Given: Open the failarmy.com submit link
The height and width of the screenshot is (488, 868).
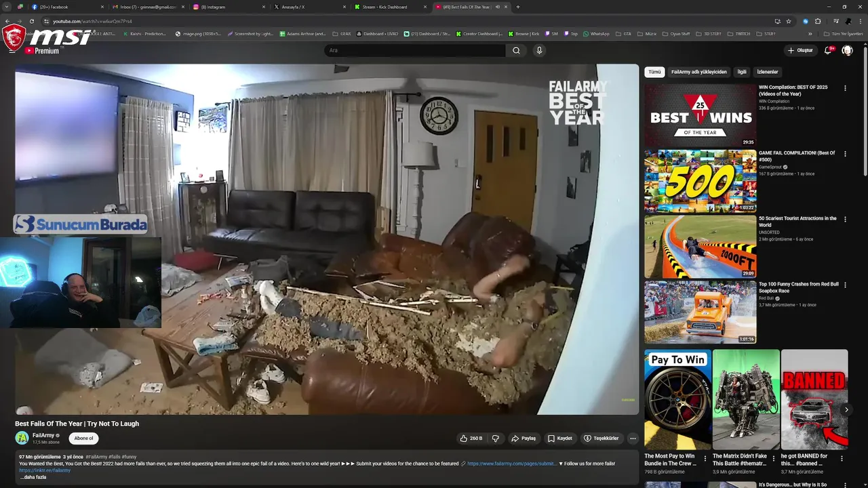Looking at the screenshot, I should (512, 464).
